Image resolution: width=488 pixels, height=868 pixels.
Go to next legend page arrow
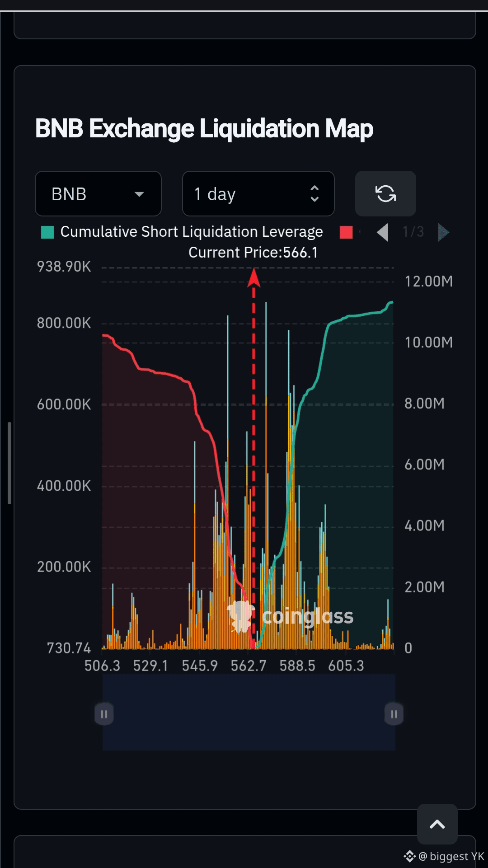point(443,233)
